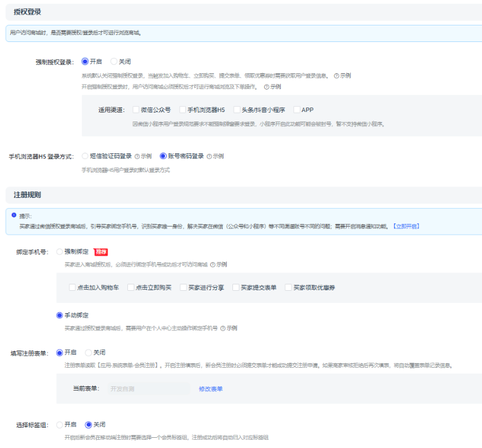Screen dimensions: 482x448
Task: Open 示例 icon after 系统默认关闭强制授权登录 description line
Action: [x=336, y=76]
